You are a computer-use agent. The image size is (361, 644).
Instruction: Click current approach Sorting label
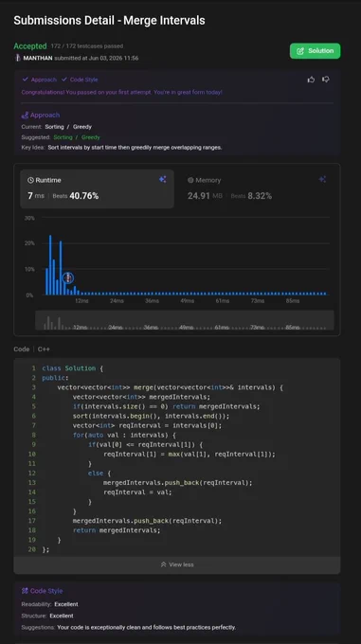(54, 127)
